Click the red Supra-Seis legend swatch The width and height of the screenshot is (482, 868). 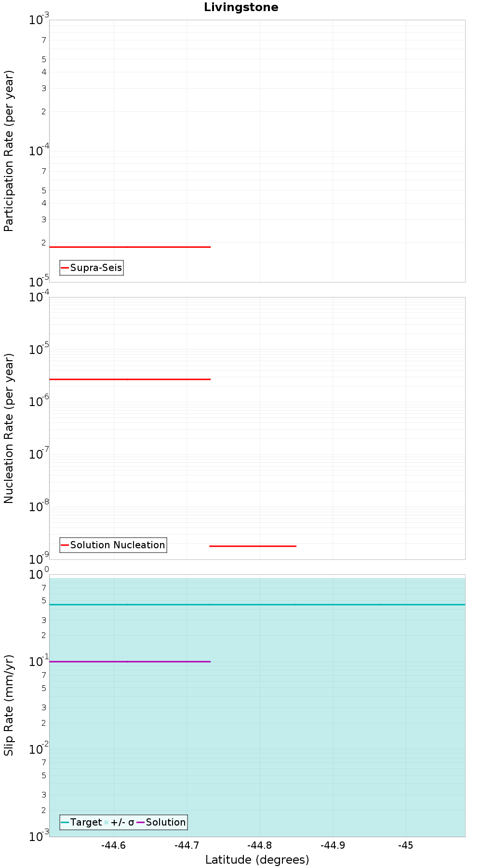tap(65, 268)
